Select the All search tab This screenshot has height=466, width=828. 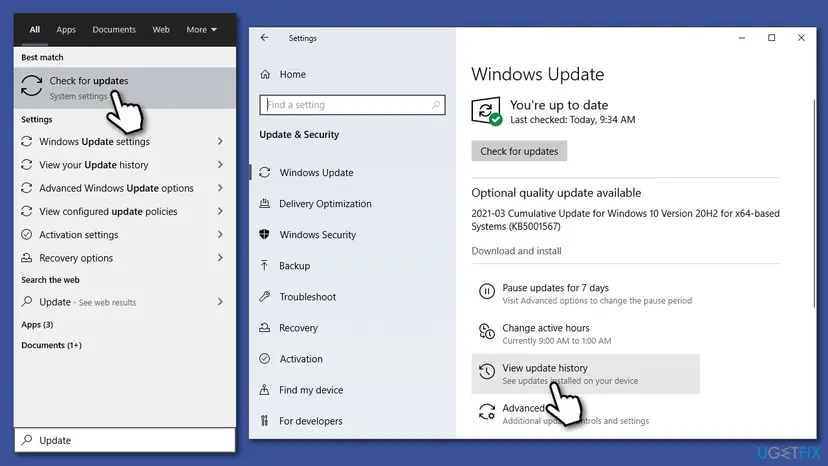point(34,30)
